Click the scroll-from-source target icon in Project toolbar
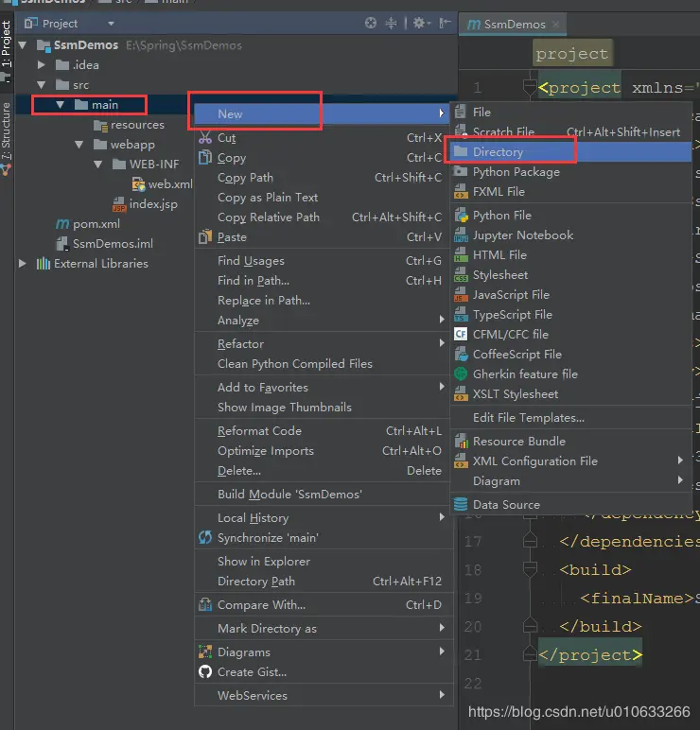The height and width of the screenshot is (730, 700). pos(370,23)
